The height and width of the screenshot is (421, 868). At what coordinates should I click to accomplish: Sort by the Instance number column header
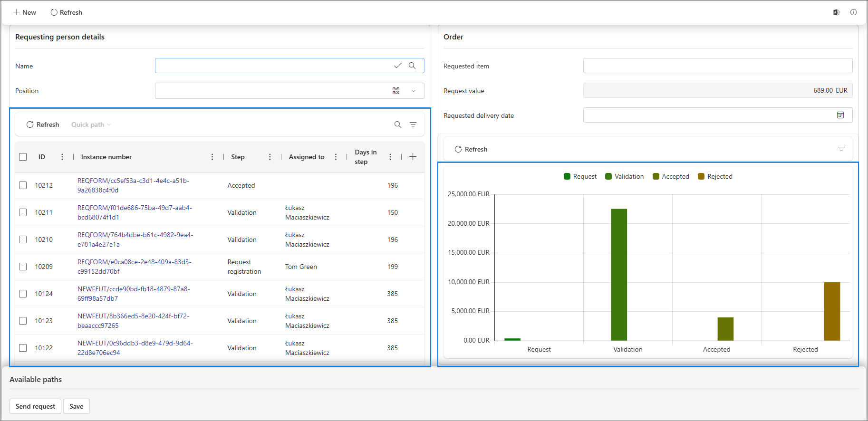point(106,157)
